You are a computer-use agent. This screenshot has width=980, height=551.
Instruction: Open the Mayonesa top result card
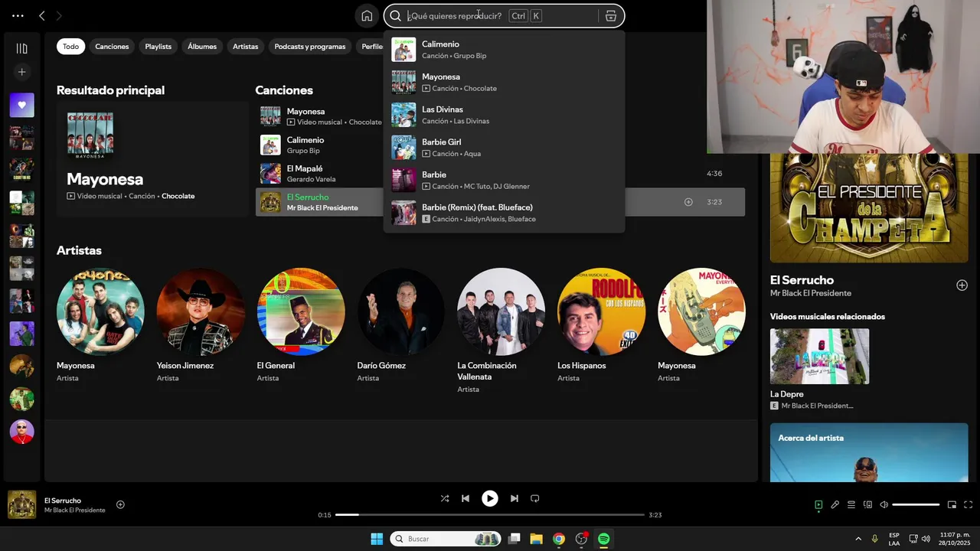[x=152, y=159]
